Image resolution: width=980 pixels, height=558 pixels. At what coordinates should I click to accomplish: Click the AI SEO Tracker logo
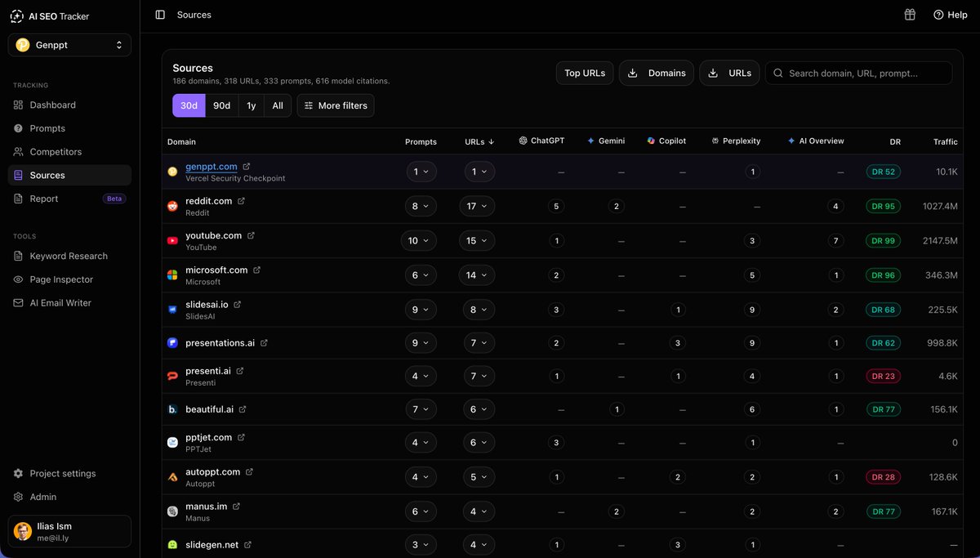tap(50, 16)
